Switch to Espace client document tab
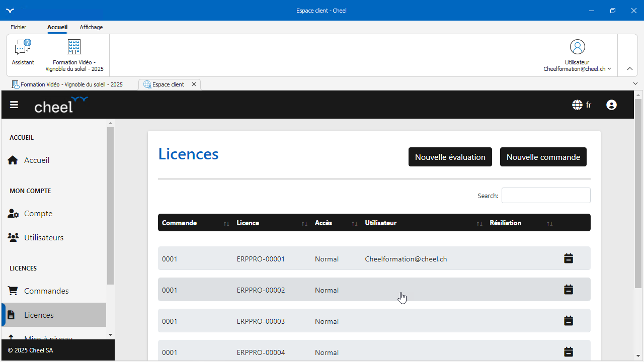The height and width of the screenshot is (362, 644). pos(170,84)
